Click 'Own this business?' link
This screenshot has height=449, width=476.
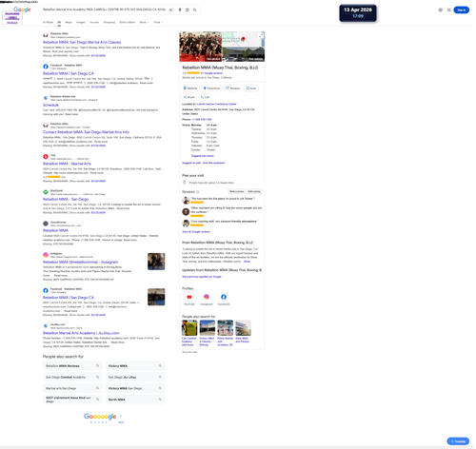click(x=215, y=164)
